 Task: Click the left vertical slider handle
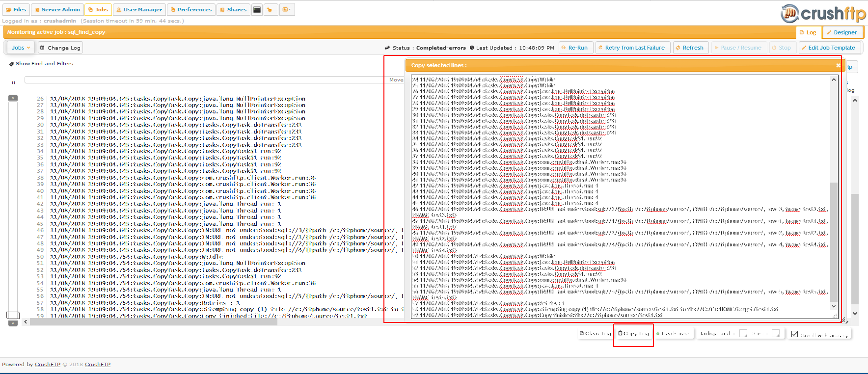point(13,315)
